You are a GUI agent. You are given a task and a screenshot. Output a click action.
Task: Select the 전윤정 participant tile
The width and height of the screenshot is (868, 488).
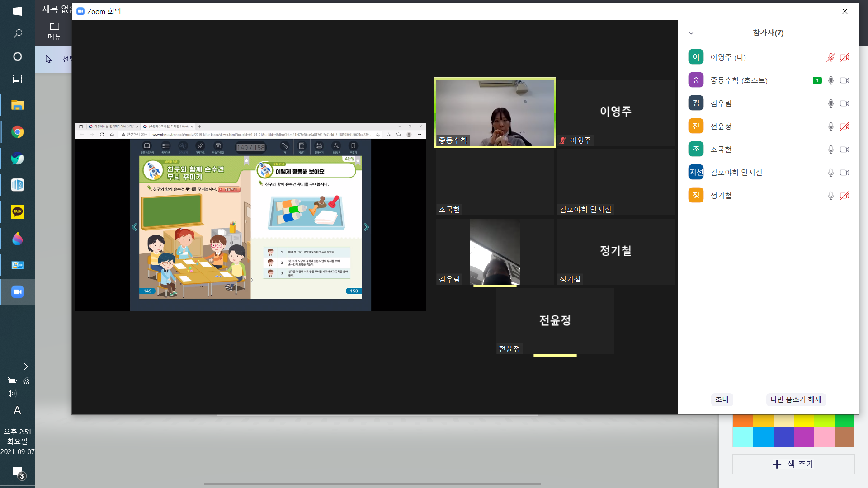pyautogui.click(x=555, y=321)
